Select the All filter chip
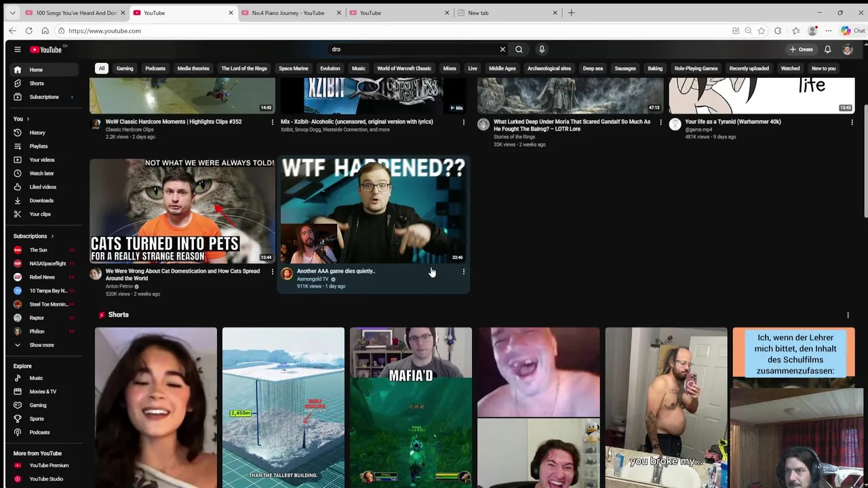The height and width of the screenshot is (488, 868). pyautogui.click(x=101, y=68)
